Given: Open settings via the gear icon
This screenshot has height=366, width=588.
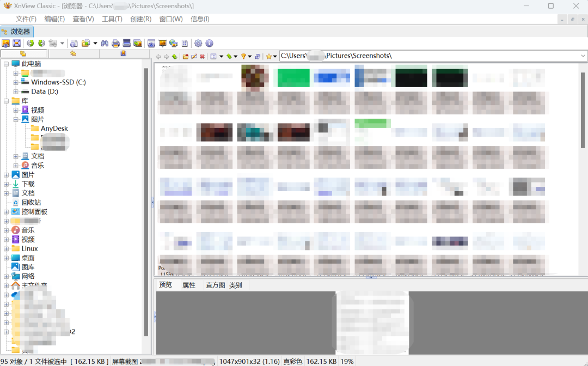Looking at the screenshot, I should click(x=198, y=43).
